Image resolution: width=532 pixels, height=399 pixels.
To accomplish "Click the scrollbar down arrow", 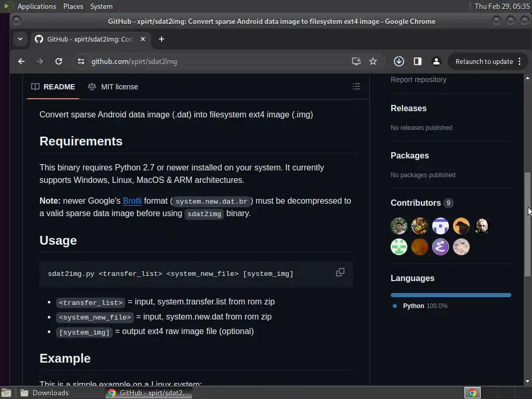I will (527, 381).
